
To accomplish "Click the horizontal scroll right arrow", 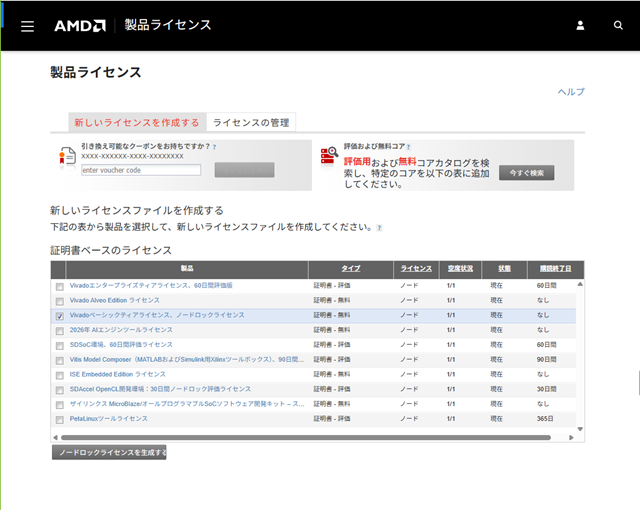I will (x=571, y=437).
